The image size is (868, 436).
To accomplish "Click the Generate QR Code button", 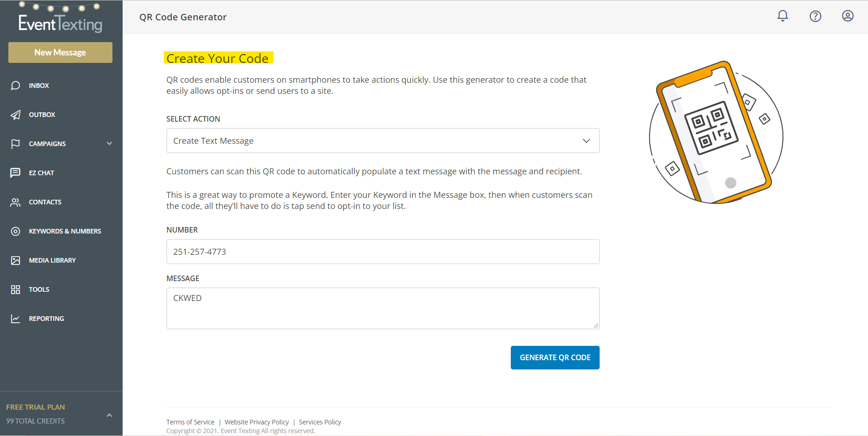I will (x=555, y=357).
